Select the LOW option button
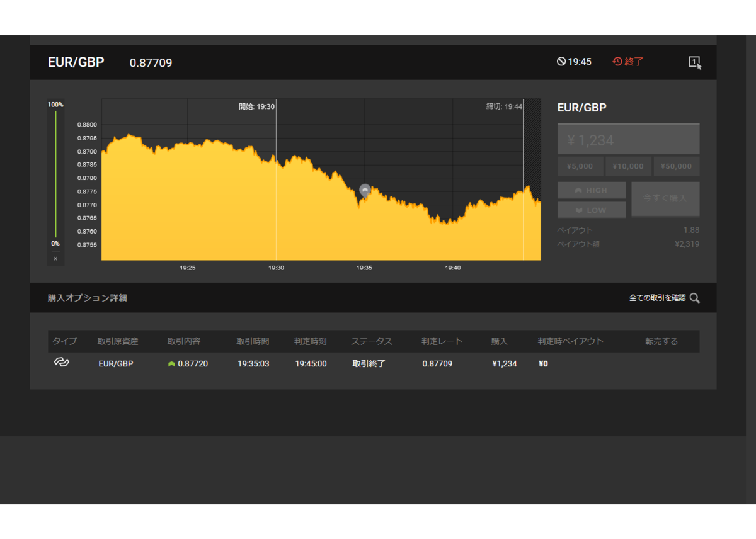This screenshot has width=756, height=539. coord(592,210)
